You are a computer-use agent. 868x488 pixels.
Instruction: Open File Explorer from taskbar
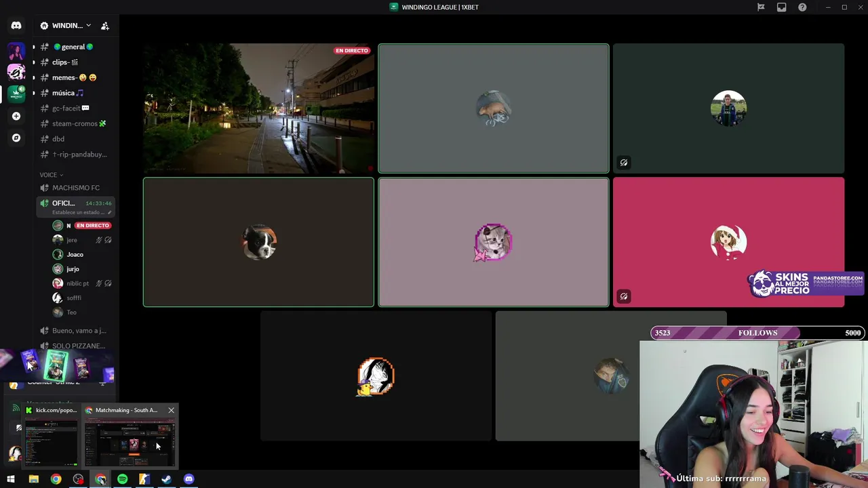click(33, 479)
